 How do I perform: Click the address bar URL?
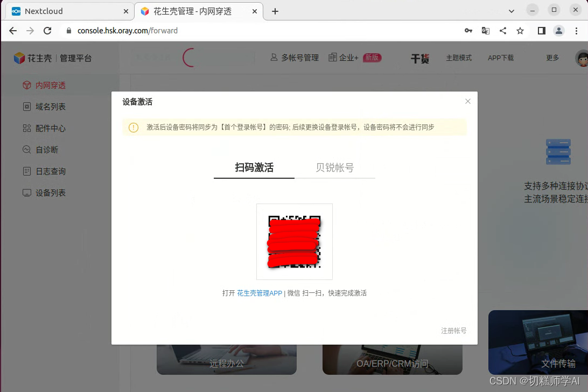[128, 31]
